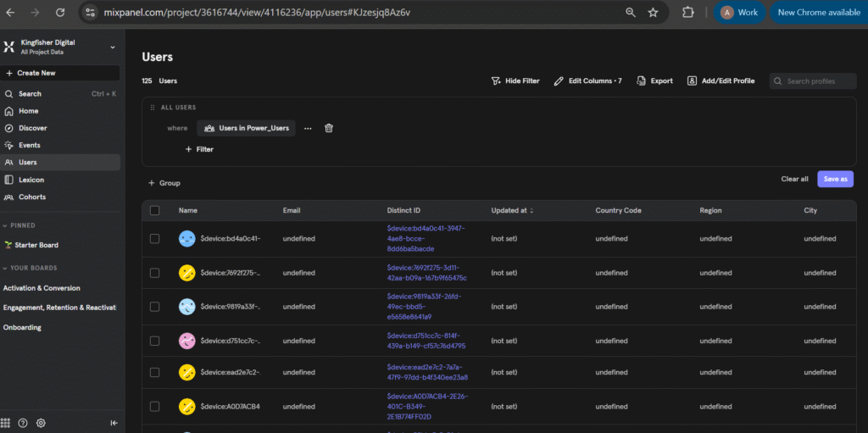Open the Work profile button
Screen dimensions: 868x433
pos(739,12)
